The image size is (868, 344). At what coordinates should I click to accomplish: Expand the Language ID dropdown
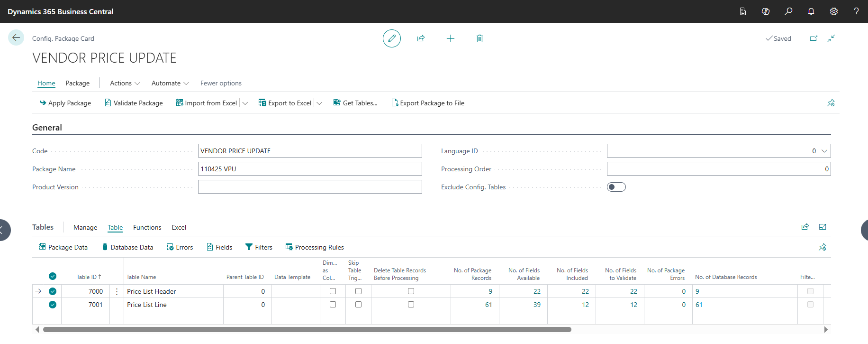(x=824, y=151)
